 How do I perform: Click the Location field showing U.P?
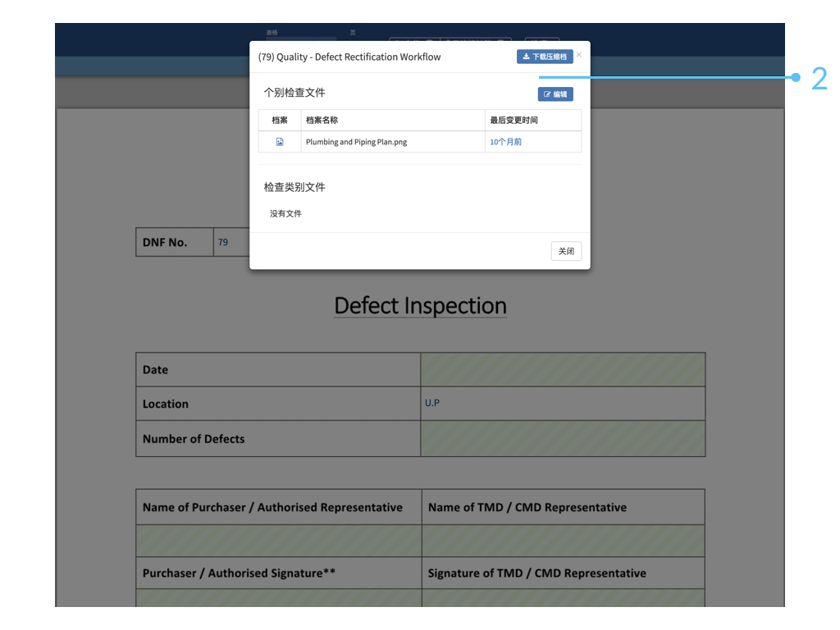[x=563, y=404]
